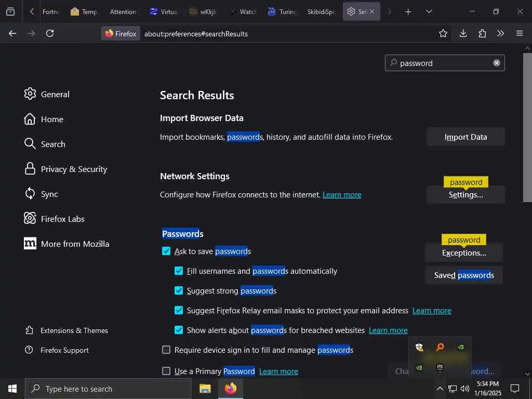Switch to the Watch tab

point(242,12)
